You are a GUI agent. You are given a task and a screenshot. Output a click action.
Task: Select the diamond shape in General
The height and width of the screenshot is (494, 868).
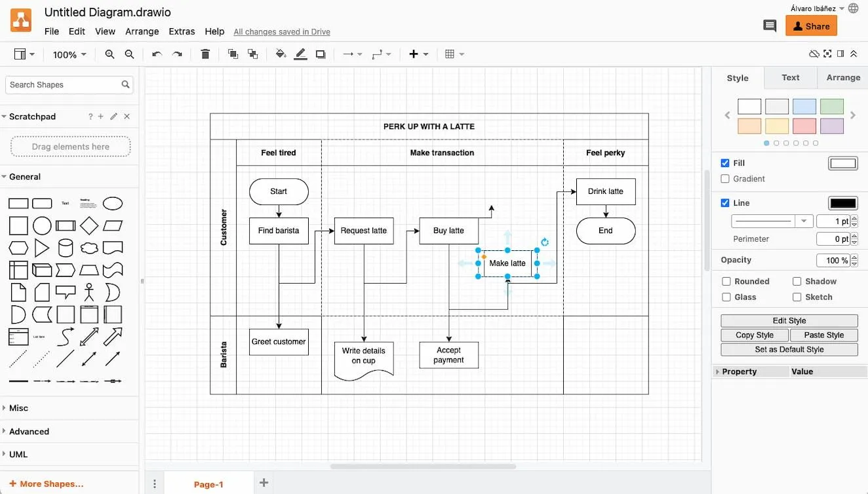click(89, 226)
